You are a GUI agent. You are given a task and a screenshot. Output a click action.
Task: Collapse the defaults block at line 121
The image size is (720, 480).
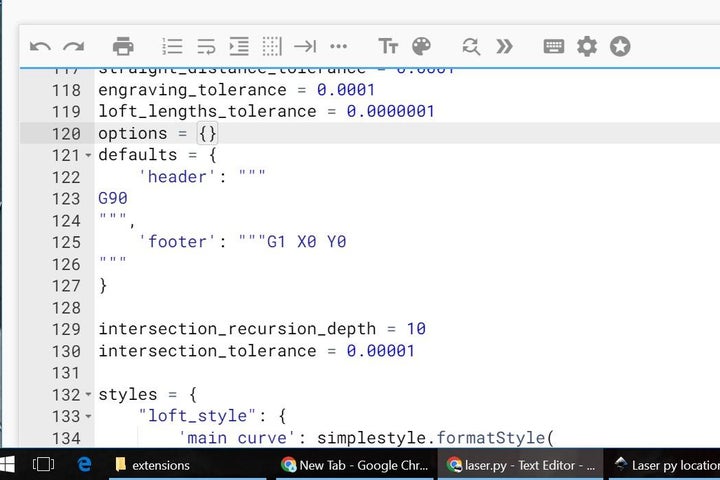[x=88, y=156]
